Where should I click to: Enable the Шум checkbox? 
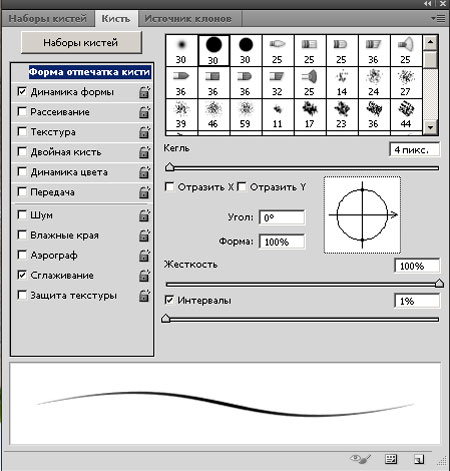[x=22, y=215]
